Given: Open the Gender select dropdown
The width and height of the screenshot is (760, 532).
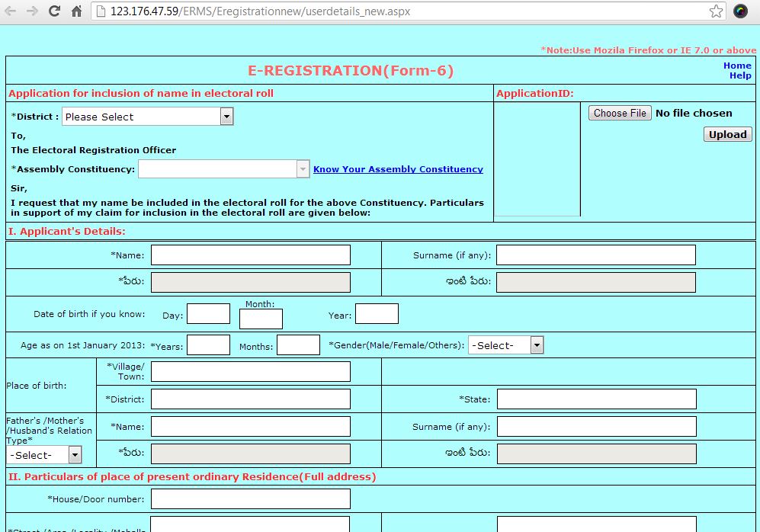Looking at the screenshot, I should point(536,345).
